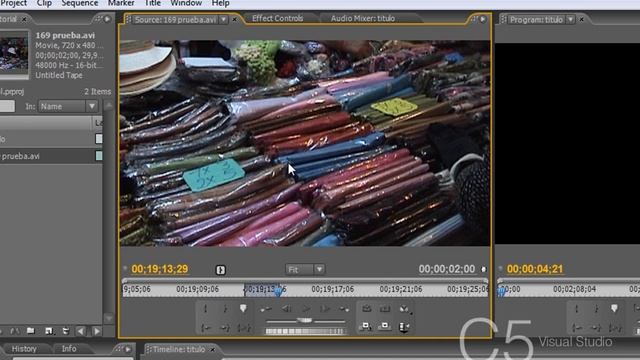Click label color swatch of prueba.avi row
The height and width of the screenshot is (360, 640).
point(99,156)
